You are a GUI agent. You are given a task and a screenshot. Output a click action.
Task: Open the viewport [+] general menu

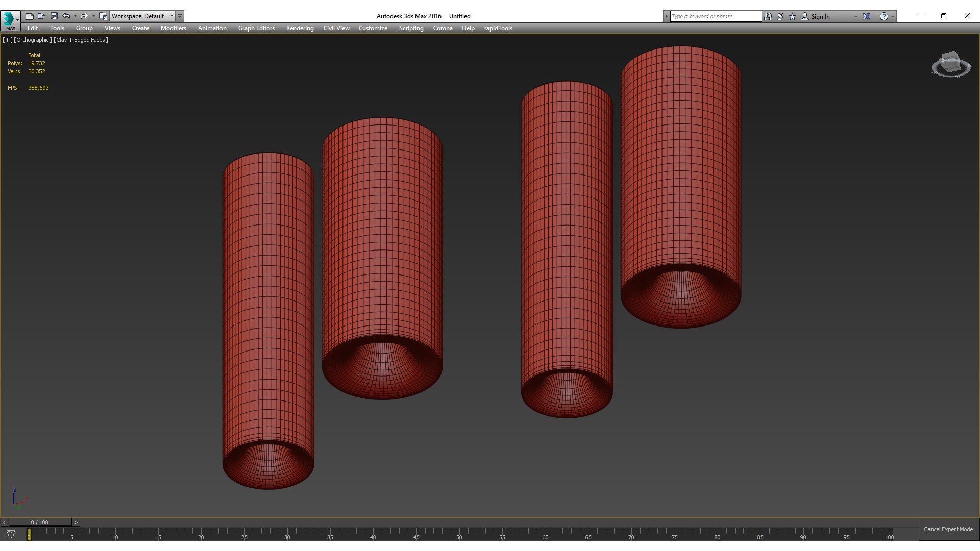7,40
